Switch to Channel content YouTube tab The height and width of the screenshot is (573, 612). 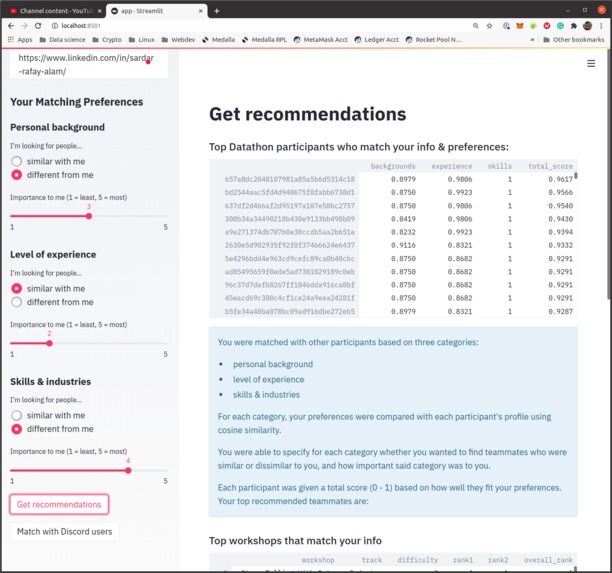click(x=53, y=11)
